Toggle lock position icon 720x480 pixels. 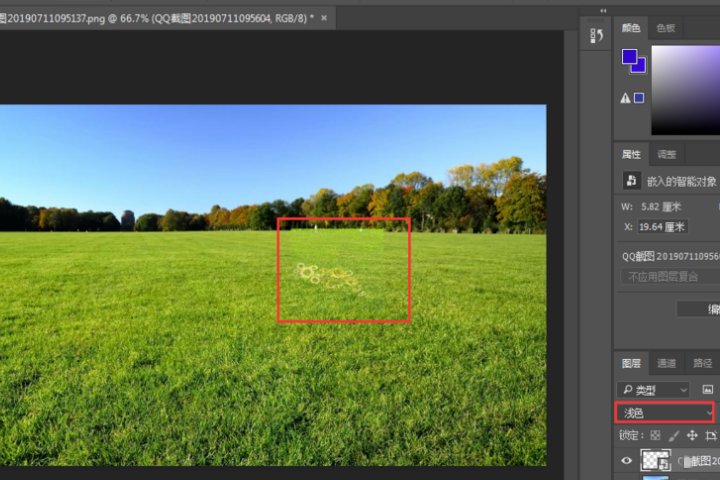point(692,435)
